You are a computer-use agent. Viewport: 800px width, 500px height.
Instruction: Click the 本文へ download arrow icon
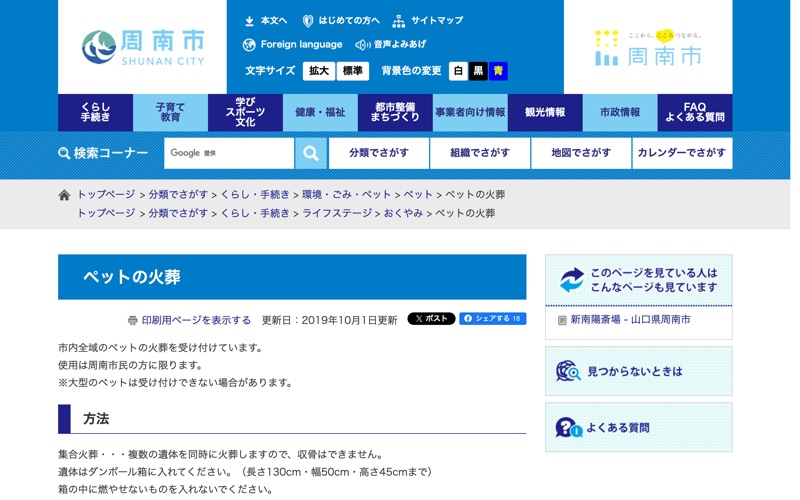pos(249,21)
